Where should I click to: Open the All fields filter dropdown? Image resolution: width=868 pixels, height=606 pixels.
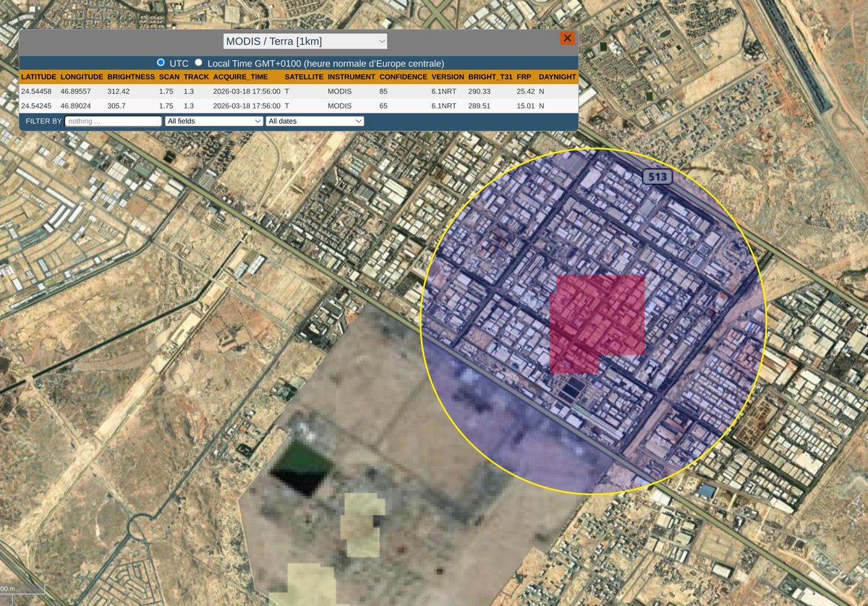213,121
